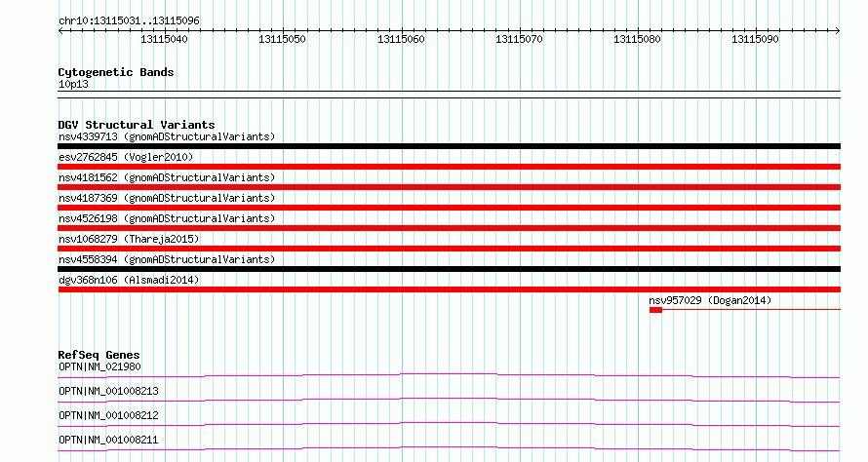
Task: Select transcript OPTN|NM_001008211 label
Action: [108, 440]
